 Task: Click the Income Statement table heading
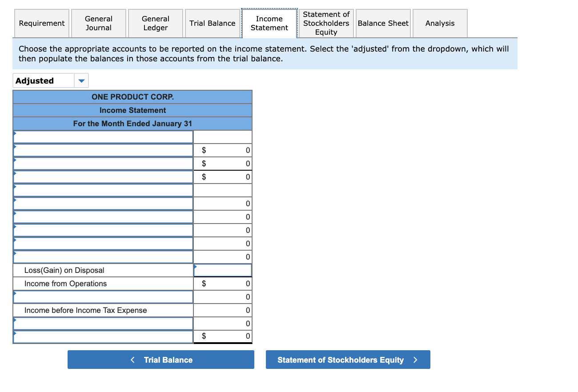point(132,110)
